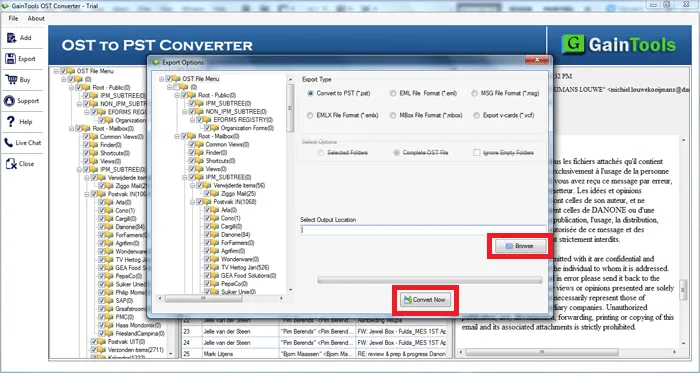Click the Export Options dialog title icon

coord(156,62)
